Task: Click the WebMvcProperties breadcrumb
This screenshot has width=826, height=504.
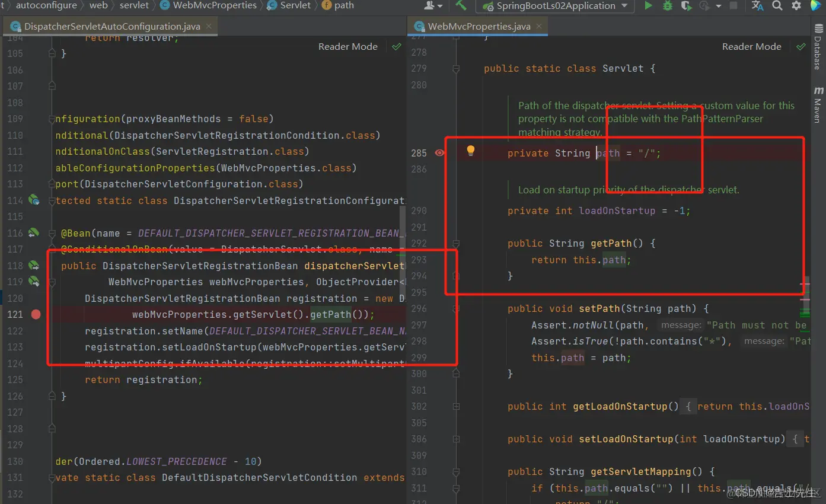Action: coord(208,5)
